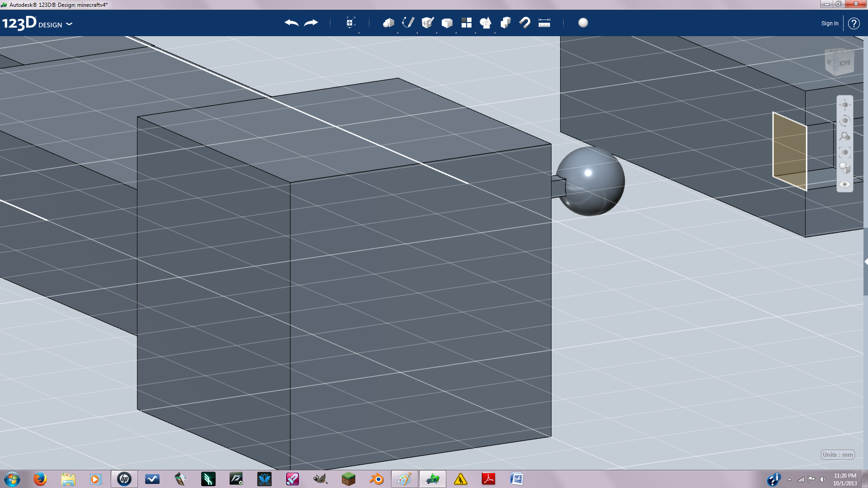The height and width of the screenshot is (488, 868).
Task: Open the Windows Start menu
Action: (12, 479)
